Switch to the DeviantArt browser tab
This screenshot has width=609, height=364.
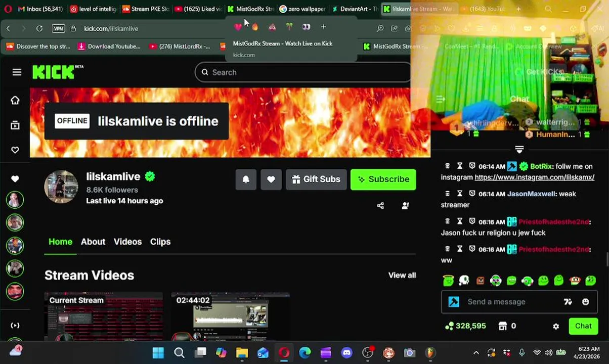[x=355, y=9]
